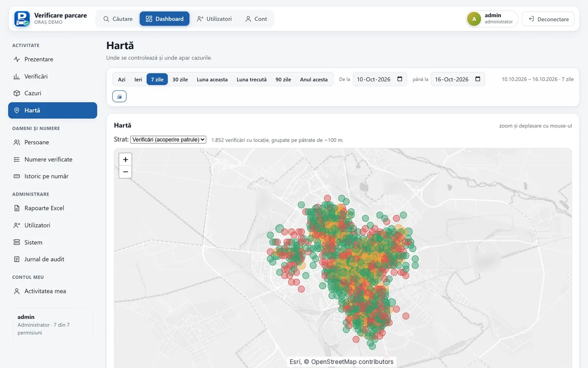Open the Căutare search tab
The image size is (588, 368).
click(118, 19)
